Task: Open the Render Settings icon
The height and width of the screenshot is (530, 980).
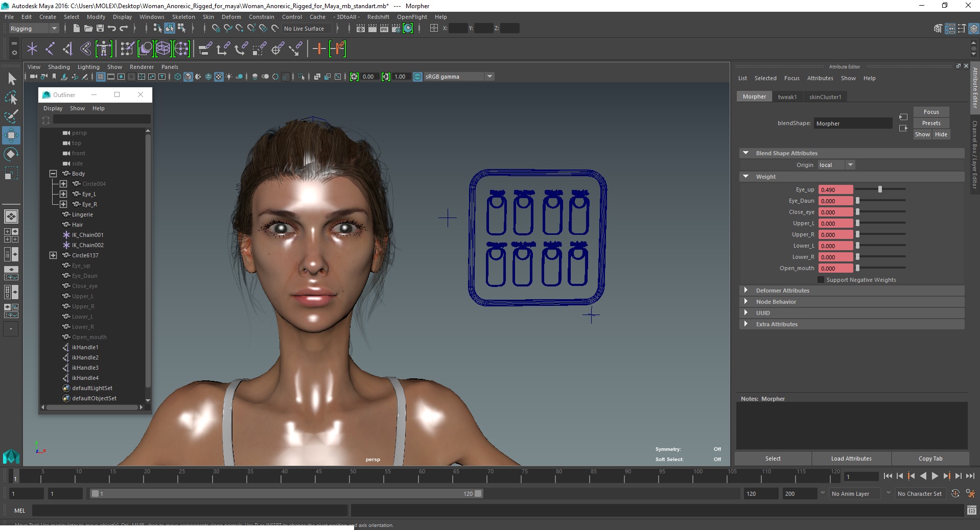Action: click(396, 28)
